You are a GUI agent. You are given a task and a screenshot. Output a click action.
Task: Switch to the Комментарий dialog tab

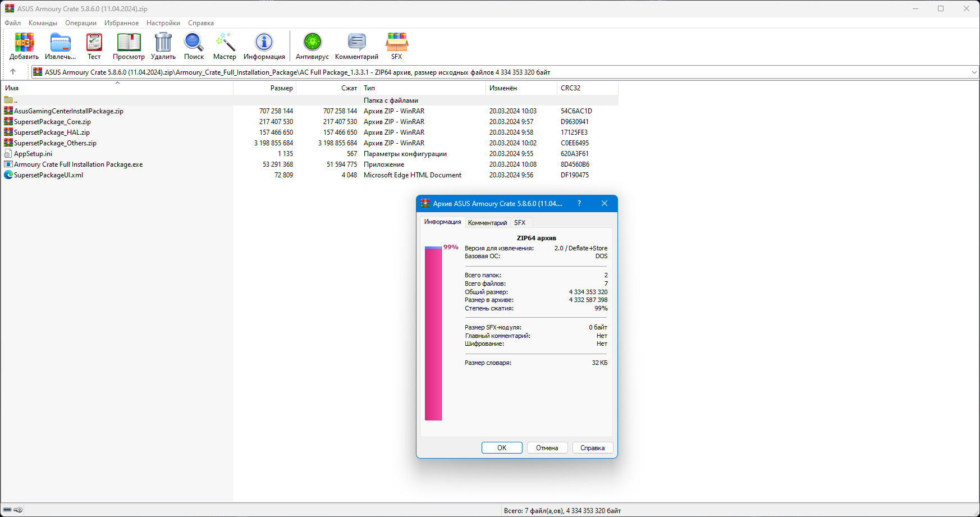pyautogui.click(x=487, y=223)
